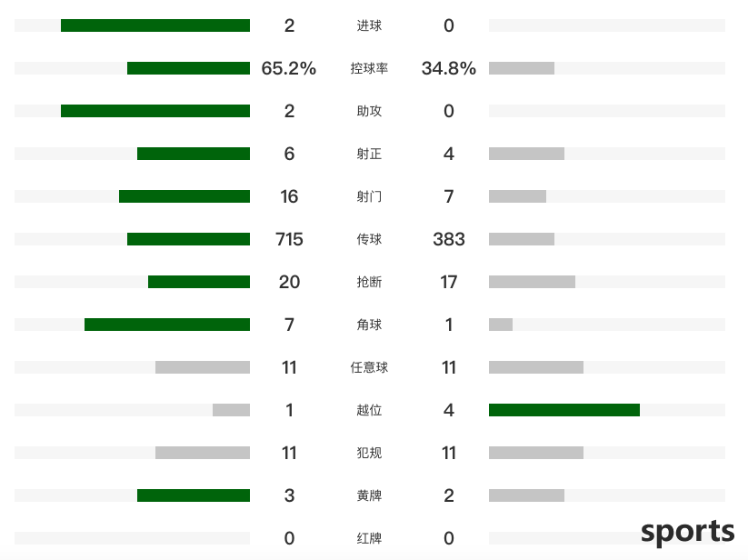This screenshot has height=560, width=748.
Task: Click the 射正 stat label
Action: pos(369,154)
